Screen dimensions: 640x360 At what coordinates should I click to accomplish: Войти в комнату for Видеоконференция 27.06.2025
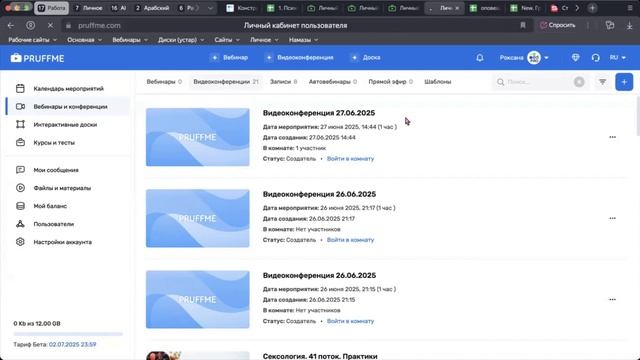(350, 159)
